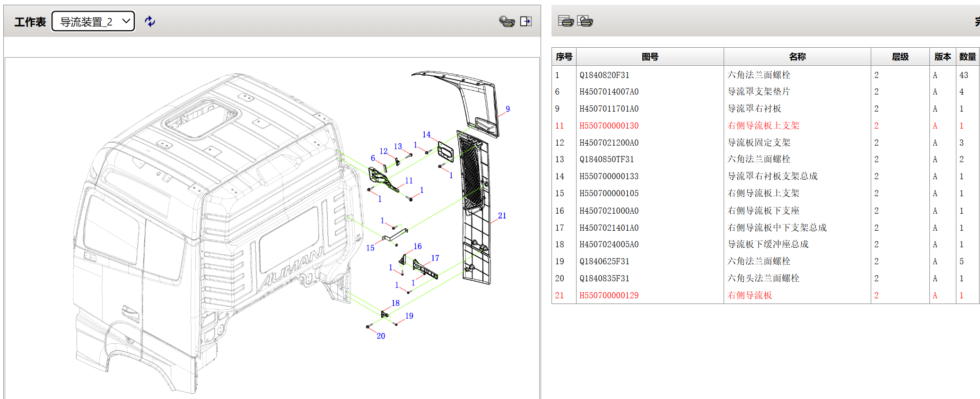
Task: Sort by the 序号 column header
Action: [x=564, y=57]
